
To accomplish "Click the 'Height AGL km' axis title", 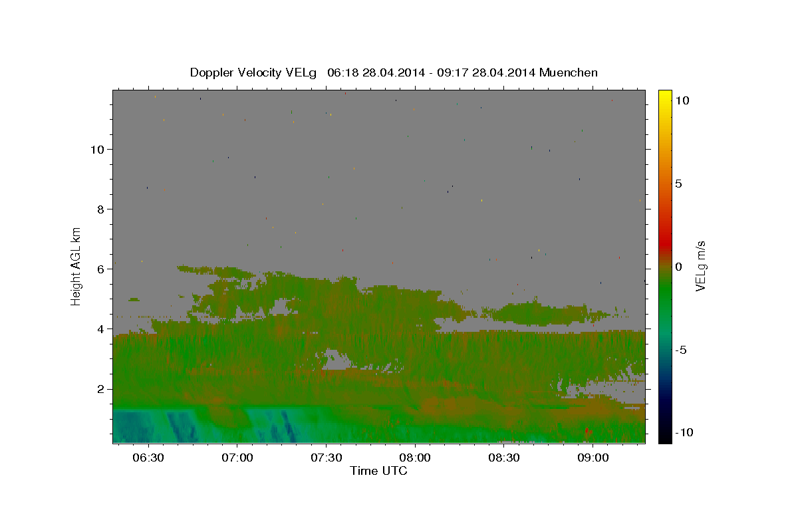I will pos(76,265).
